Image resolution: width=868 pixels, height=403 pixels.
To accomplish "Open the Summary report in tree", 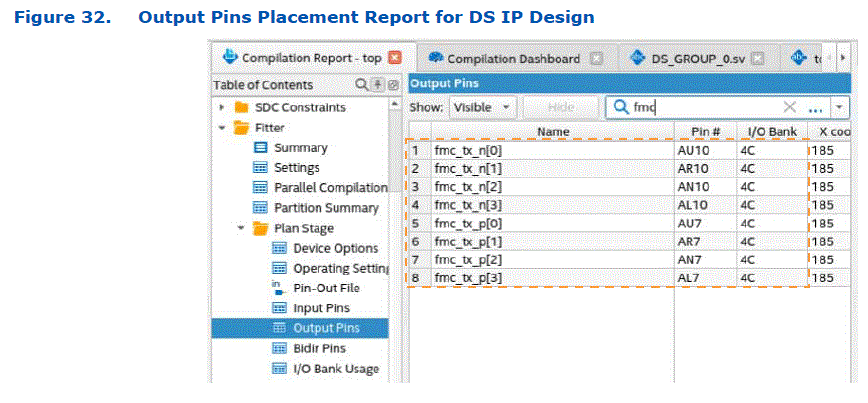I will pyautogui.click(x=301, y=148).
